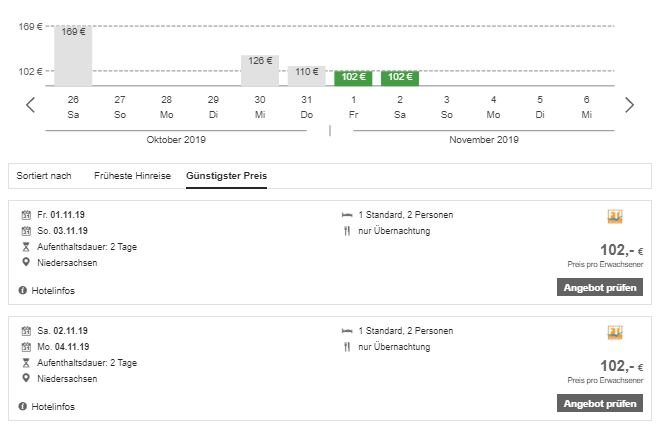This screenshot has width=664, height=427.
Task: Open Hotelinfos link in second offer
Action: (53, 407)
